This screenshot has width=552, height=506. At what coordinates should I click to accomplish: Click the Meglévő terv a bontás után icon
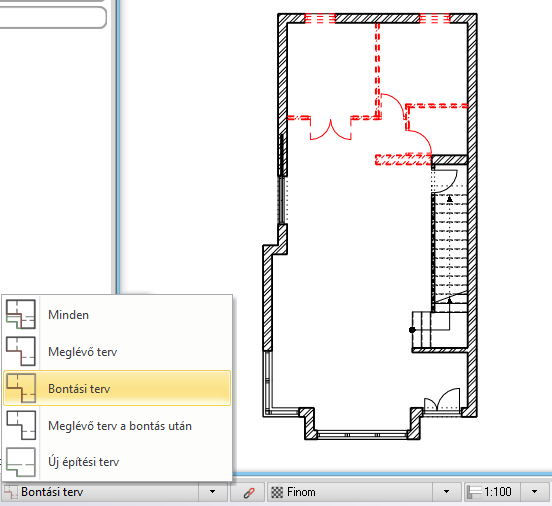point(21,425)
